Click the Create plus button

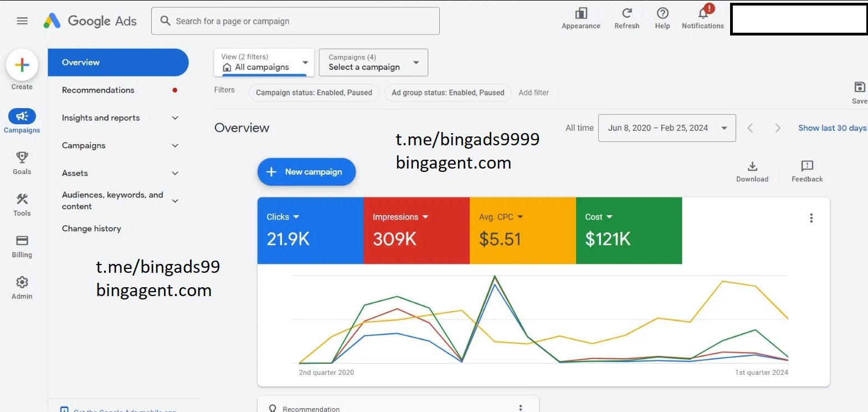[x=22, y=65]
